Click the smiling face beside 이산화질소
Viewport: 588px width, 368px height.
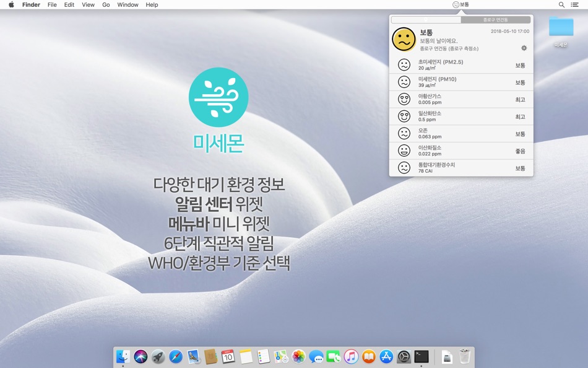click(x=404, y=151)
